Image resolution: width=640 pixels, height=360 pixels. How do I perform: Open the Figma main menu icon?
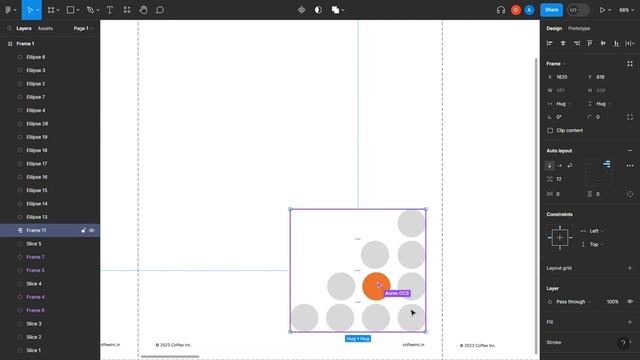pos(9,10)
